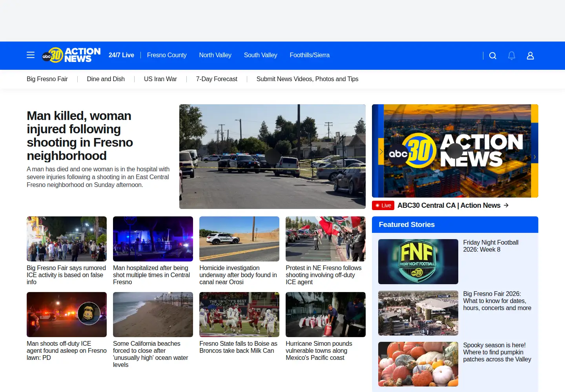Viewport: 565px width, 392px height.
Task: Open Big Fresno Fair 2026 what to know
Action: click(497, 301)
